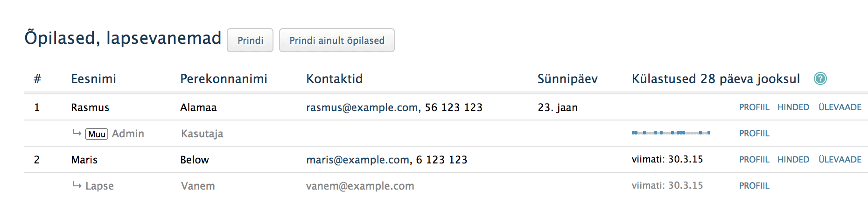868x198 pixels.
Task: Click vanem@example.com email address
Action: point(360,186)
